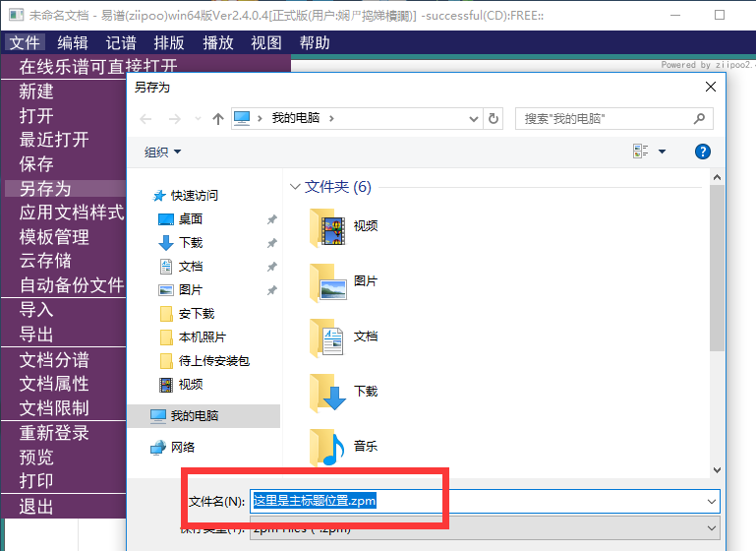The image size is (756, 551).
Task: Select pinned 下载 in the sidebar
Action: click(x=180, y=243)
